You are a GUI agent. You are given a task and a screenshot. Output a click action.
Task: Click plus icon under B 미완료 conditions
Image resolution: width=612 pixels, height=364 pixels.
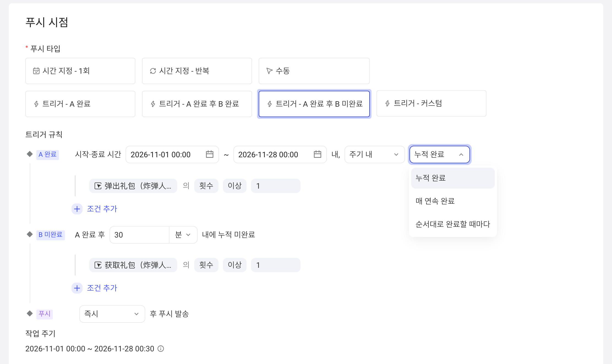click(77, 288)
